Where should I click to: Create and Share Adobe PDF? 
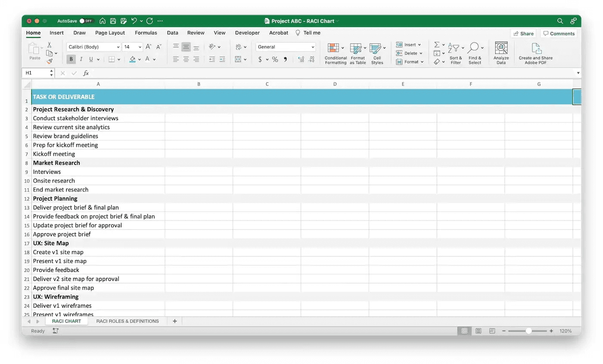click(x=535, y=52)
